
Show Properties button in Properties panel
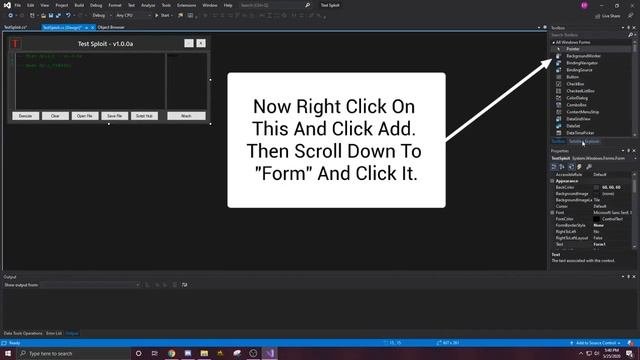[571, 167]
